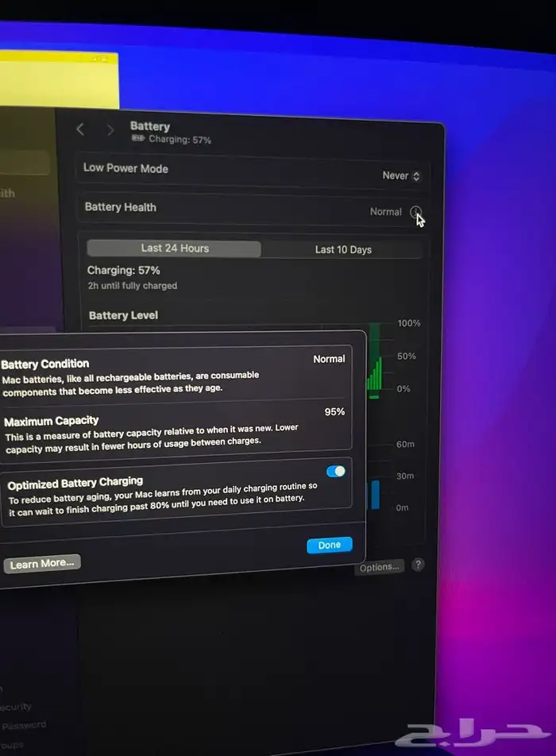The height and width of the screenshot is (756, 556).
Task: Click the 60m axis label on usage chart
Action: [x=405, y=444]
